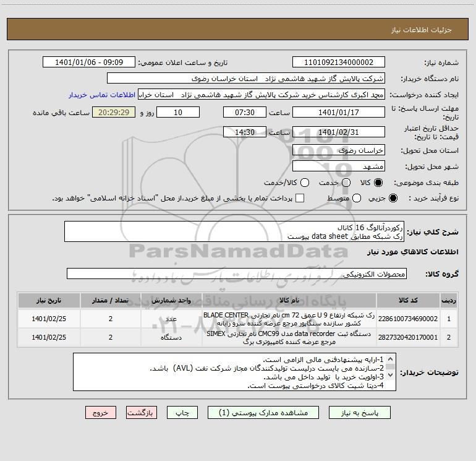Screen dimensions: 476x461
Task: Click item code 2286100734690002
Action: point(408,319)
